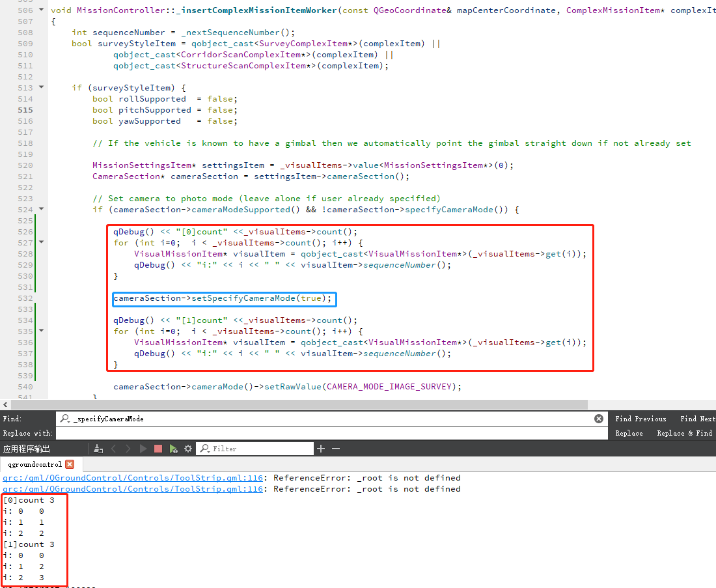Image resolution: width=716 pixels, height=588 pixels.
Task: Collapse the fold triangle at line 524
Action: (42, 209)
